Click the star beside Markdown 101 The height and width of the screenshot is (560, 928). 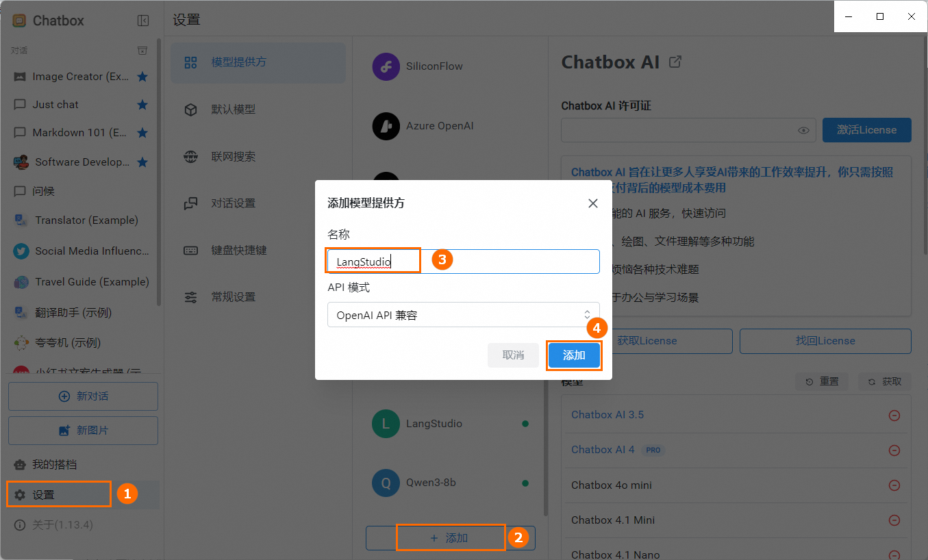(x=142, y=133)
